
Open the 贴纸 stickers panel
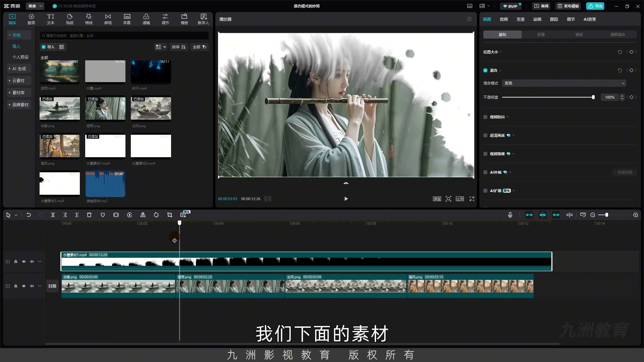[69, 19]
